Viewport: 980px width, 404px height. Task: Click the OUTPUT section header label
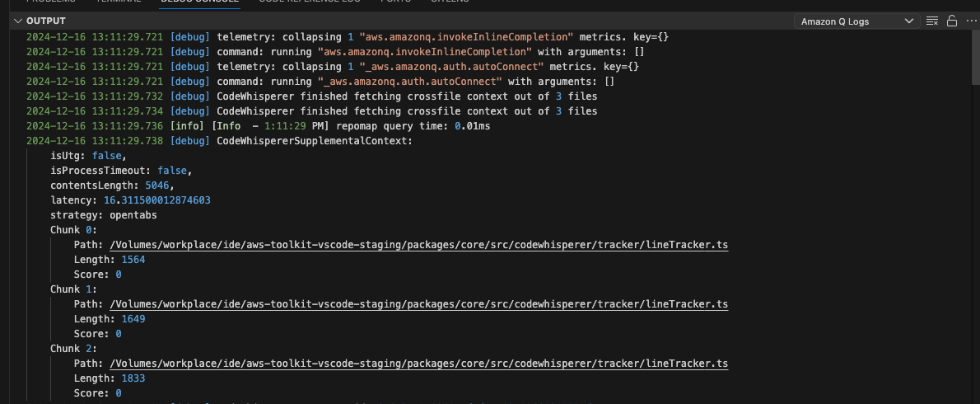pyautogui.click(x=45, y=21)
